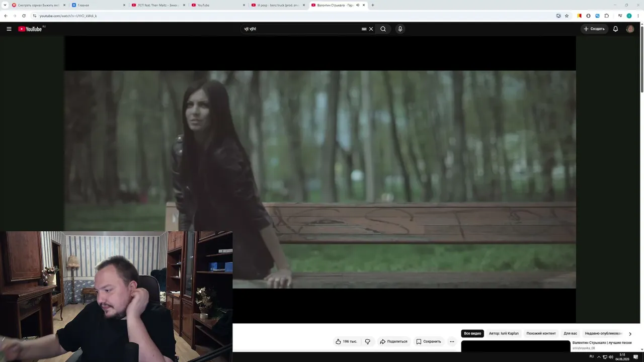Switch to the Главная tab
Screen dimensions: 644x362
tap(99, 5)
